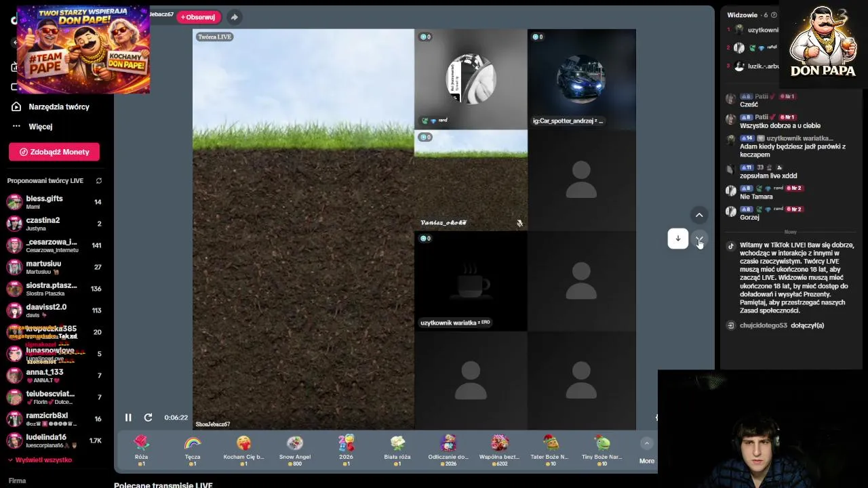868x488 pixels.
Task: Open suggested creator siostra.ptasz...
Action: 54,289
